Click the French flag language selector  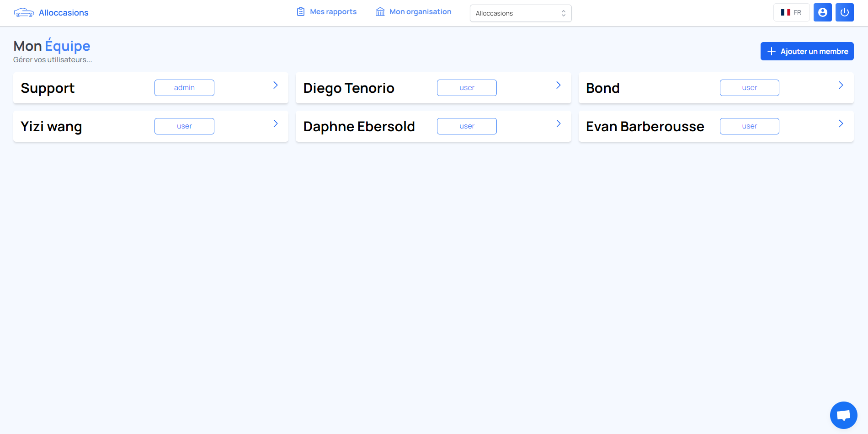[x=791, y=12]
